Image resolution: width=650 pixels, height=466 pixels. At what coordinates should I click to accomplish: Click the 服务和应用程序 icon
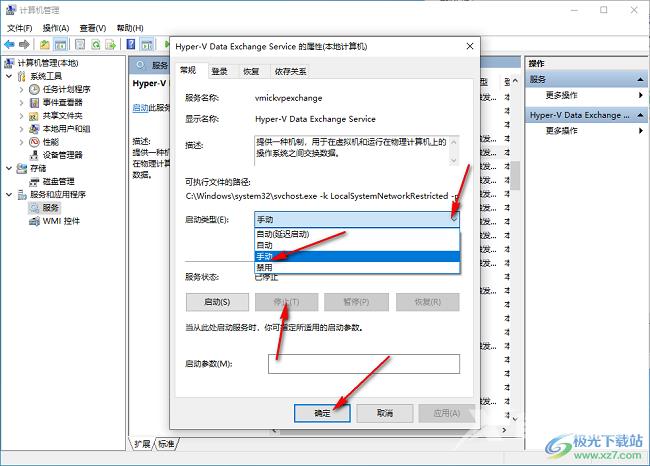[x=22, y=194]
